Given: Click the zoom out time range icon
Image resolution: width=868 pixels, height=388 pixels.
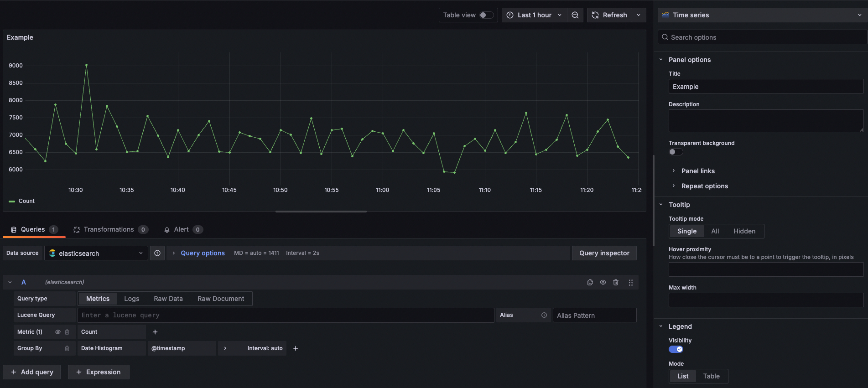Looking at the screenshot, I should pos(575,15).
